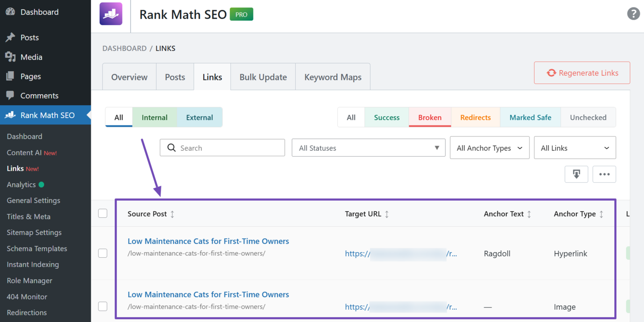This screenshot has height=322, width=644.
Task: Open the All Links dropdown
Action: coord(575,147)
